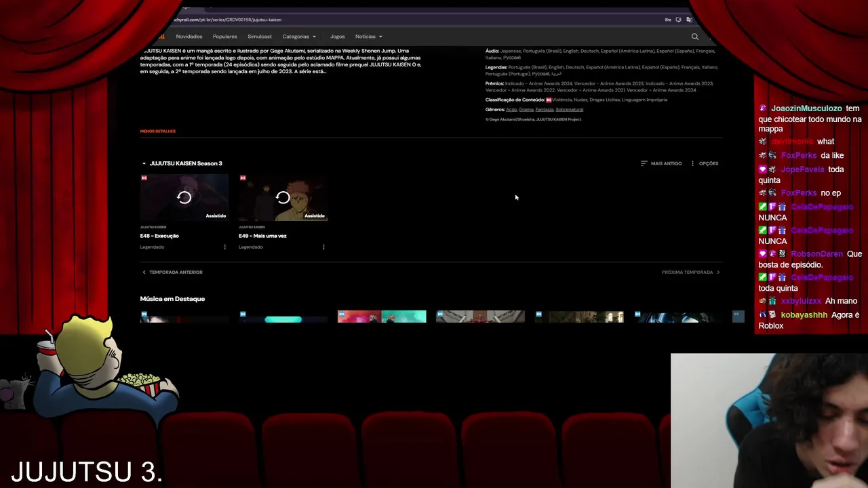This screenshot has height=488, width=868.
Task: Open the Ação genre link
Action: click(x=511, y=109)
